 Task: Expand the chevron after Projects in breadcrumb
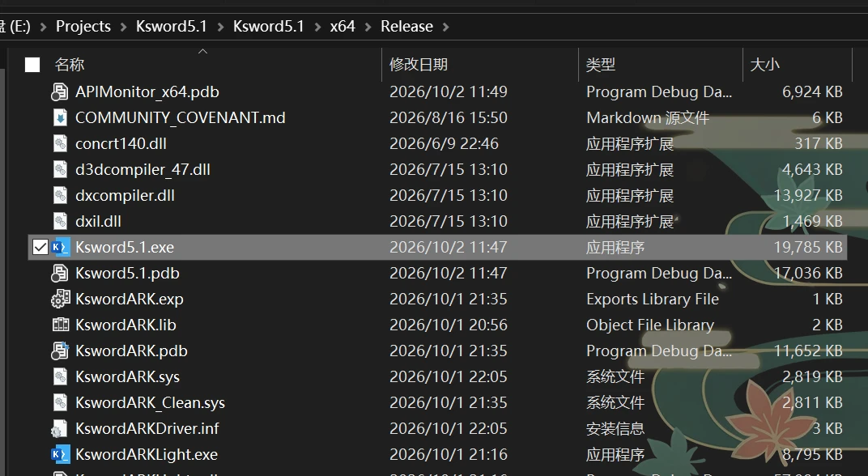(123, 27)
